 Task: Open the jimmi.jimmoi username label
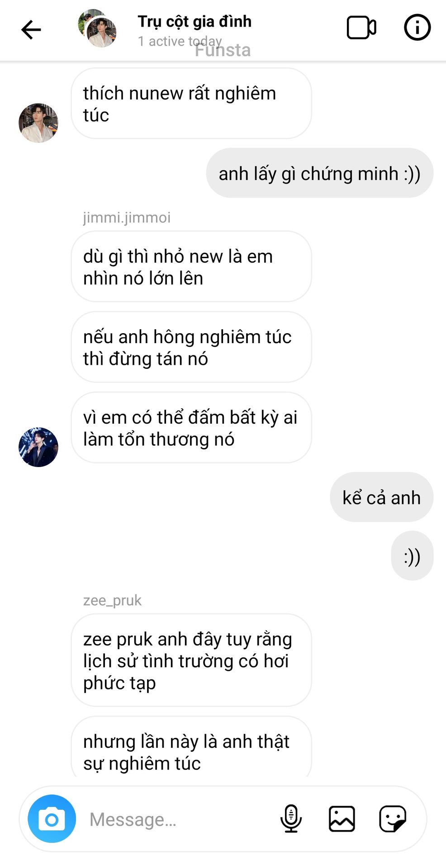click(x=127, y=218)
